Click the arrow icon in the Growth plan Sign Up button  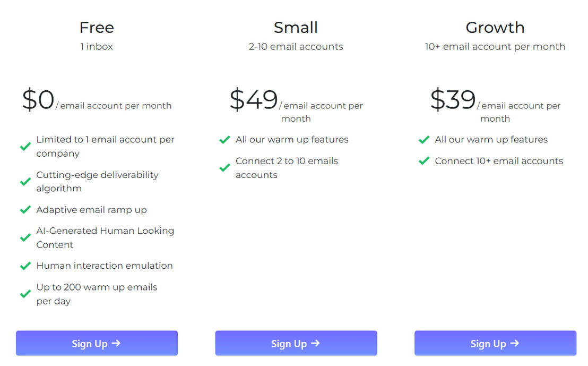(514, 343)
